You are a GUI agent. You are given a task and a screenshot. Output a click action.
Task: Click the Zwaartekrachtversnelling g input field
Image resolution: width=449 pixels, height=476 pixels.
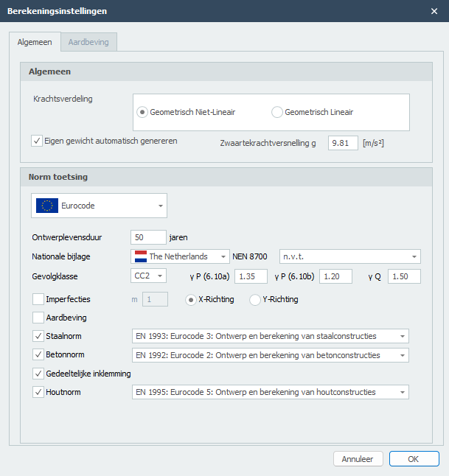(x=343, y=143)
